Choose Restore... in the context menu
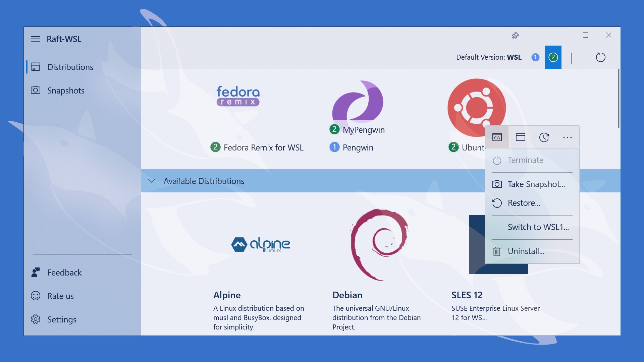 point(524,203)
